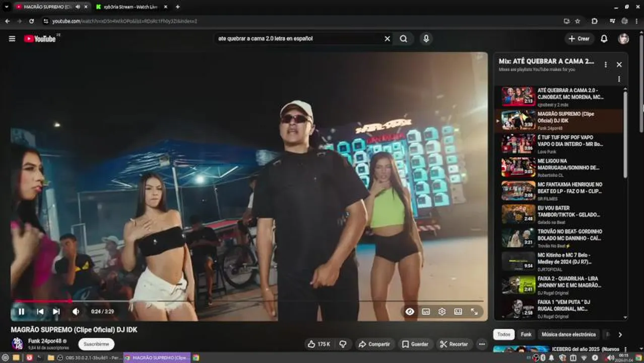644x363 pixels.
Task: Open the tab search dropdown arrow
Action: tap(6, 7)
